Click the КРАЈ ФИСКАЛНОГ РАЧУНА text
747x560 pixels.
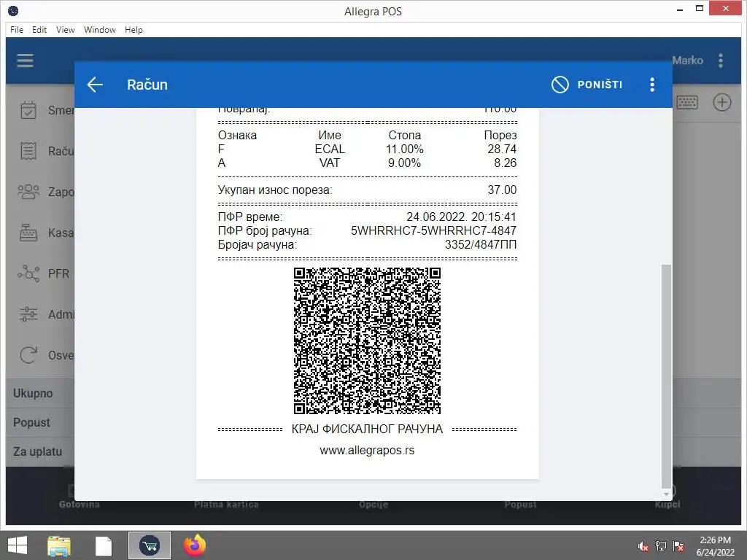(367, 429)
